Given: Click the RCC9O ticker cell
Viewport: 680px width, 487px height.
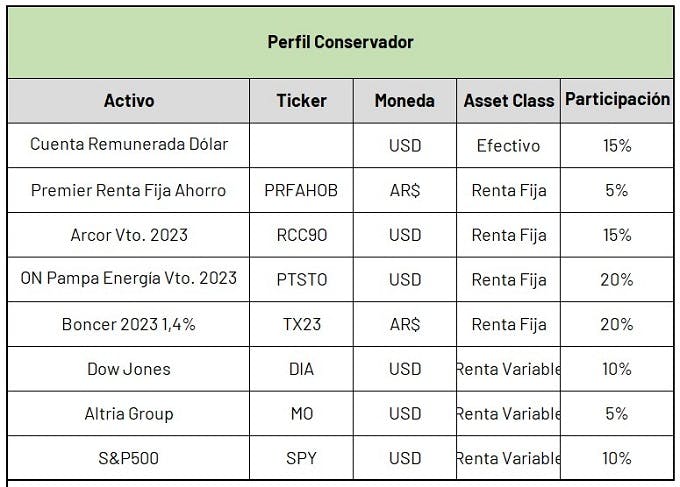Looking at the screenshot, I should click(301, 235).
